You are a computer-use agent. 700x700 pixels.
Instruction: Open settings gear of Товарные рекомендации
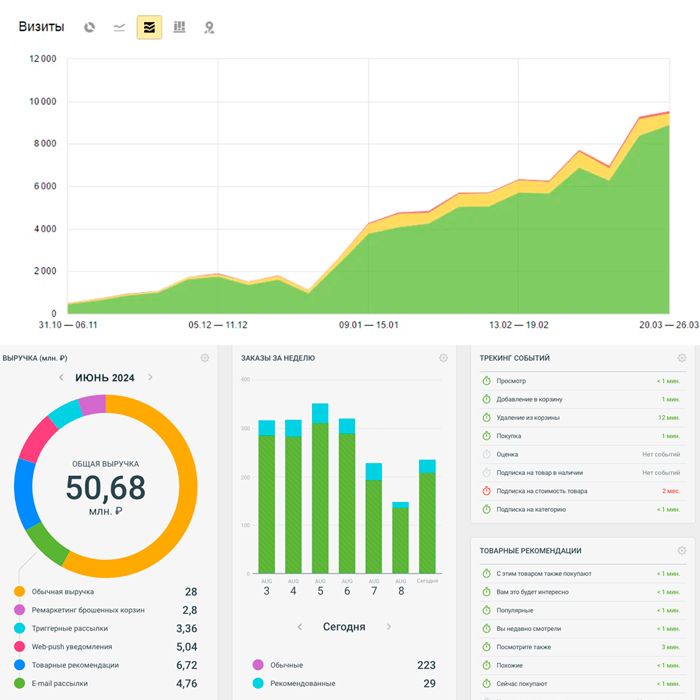[682, 551]
